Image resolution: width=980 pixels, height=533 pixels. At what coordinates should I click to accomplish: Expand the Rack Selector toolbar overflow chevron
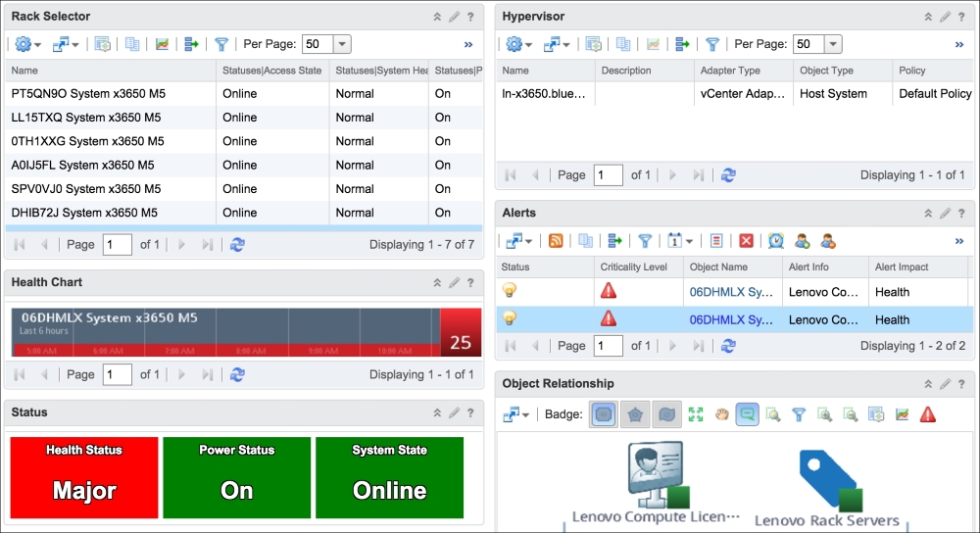coord(468,44)
